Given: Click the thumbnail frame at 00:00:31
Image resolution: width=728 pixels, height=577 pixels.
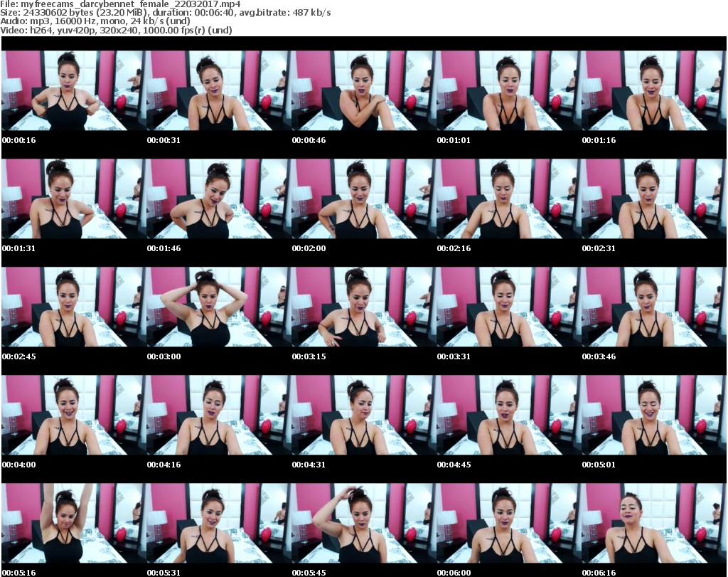Looking at the screenshot, I should coord(219,90).
